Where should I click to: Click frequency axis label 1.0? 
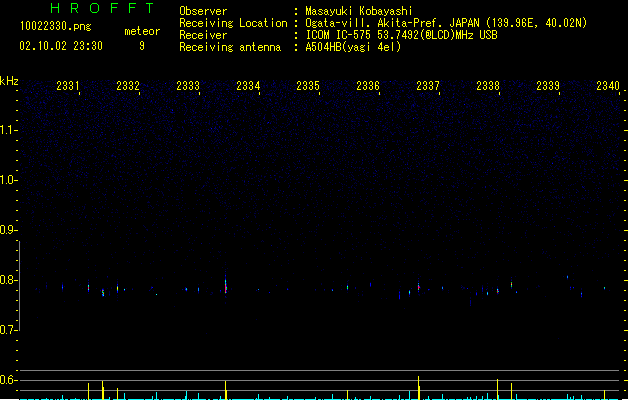tap(8, 180)
